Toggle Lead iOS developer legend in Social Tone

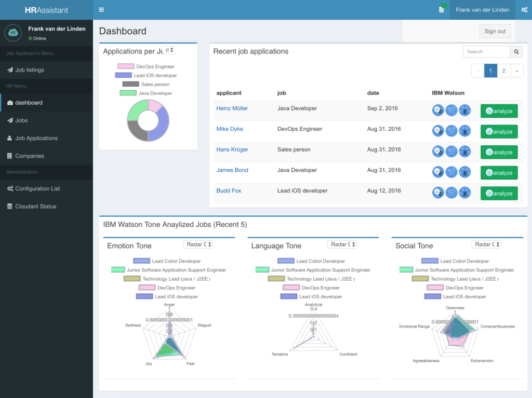455,296
